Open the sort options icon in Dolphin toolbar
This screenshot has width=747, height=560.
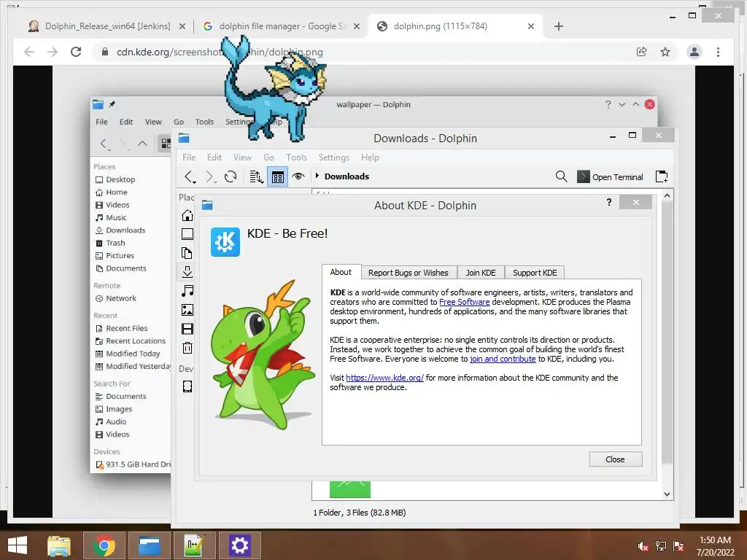(256, 176)
